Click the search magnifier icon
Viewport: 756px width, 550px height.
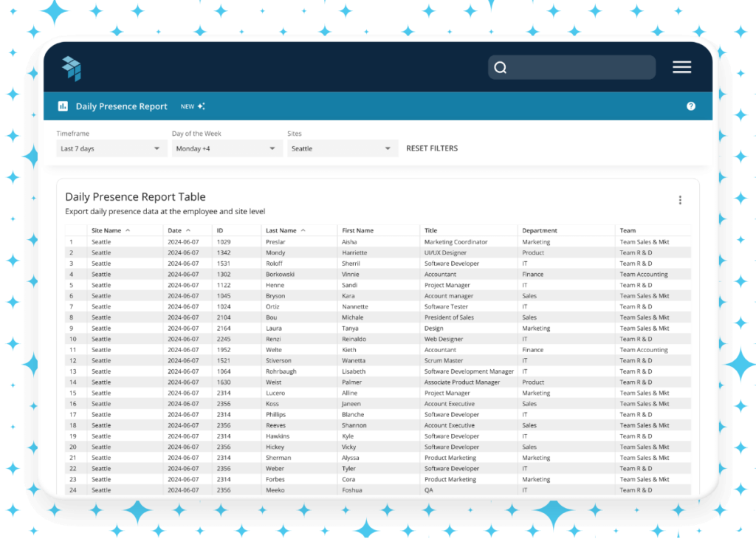pos(501,67)
